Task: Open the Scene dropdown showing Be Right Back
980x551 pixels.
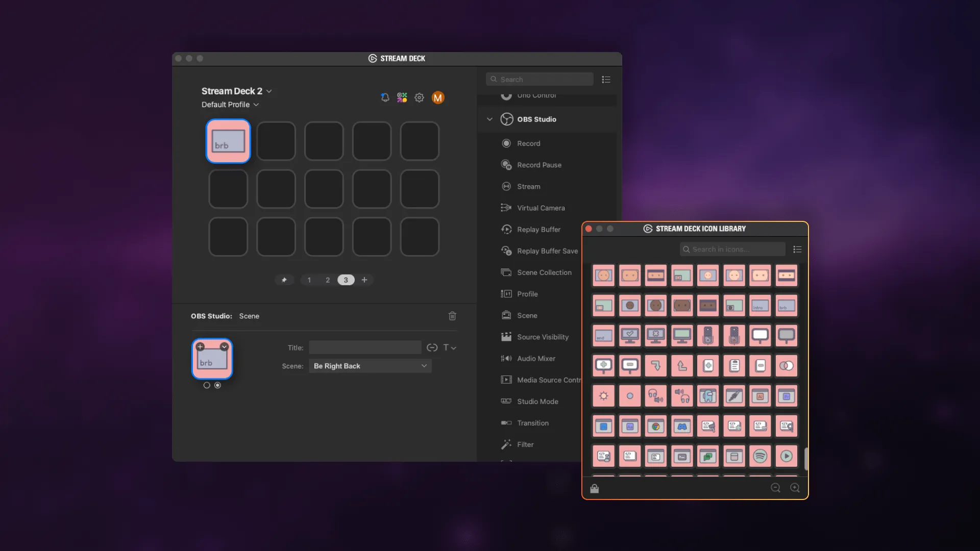Action: click(x=370, y=366)
